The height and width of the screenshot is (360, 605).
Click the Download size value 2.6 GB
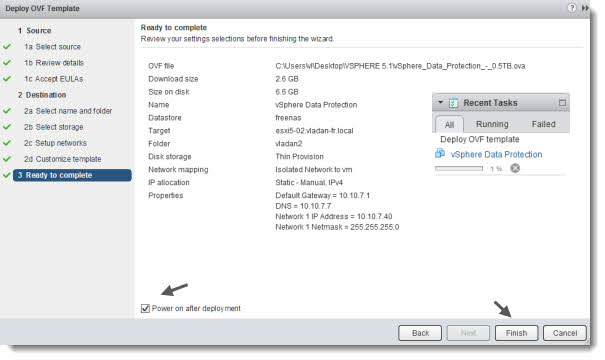click(x=287, y=79)
